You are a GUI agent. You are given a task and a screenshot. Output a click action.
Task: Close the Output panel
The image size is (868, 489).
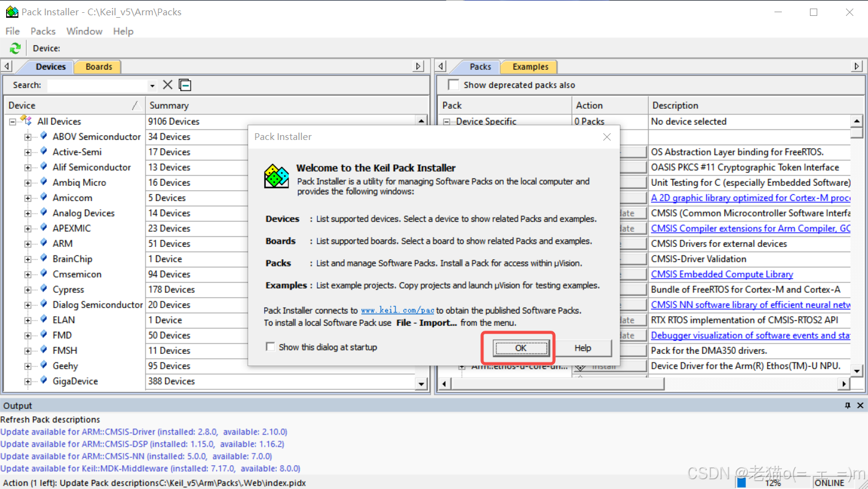point(861,405)
